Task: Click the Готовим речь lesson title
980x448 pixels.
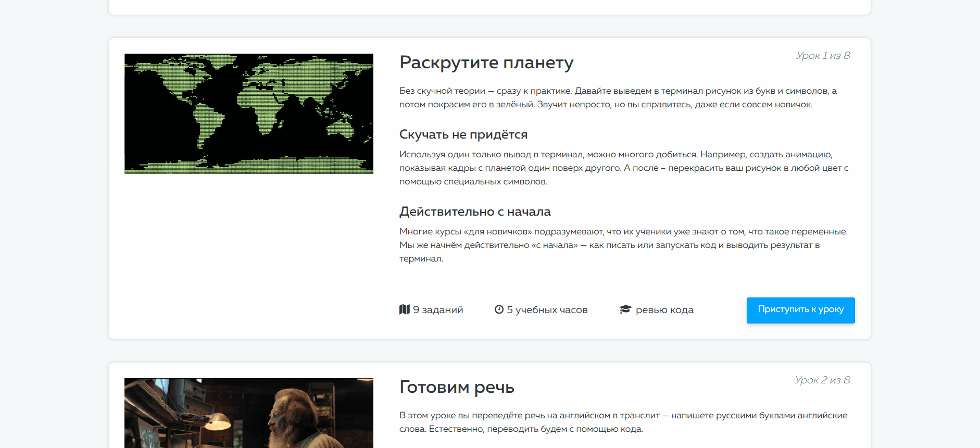Action: tap(457, 387)
